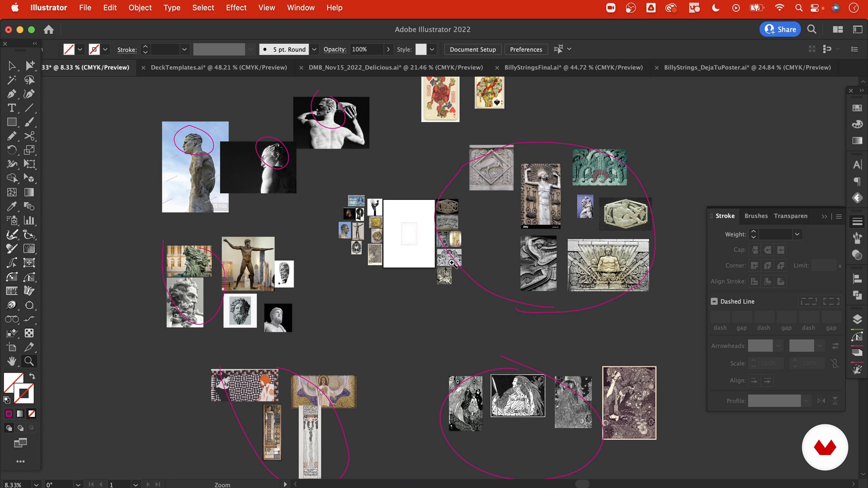
Task: Open the Effect menu
Action: 236,8
